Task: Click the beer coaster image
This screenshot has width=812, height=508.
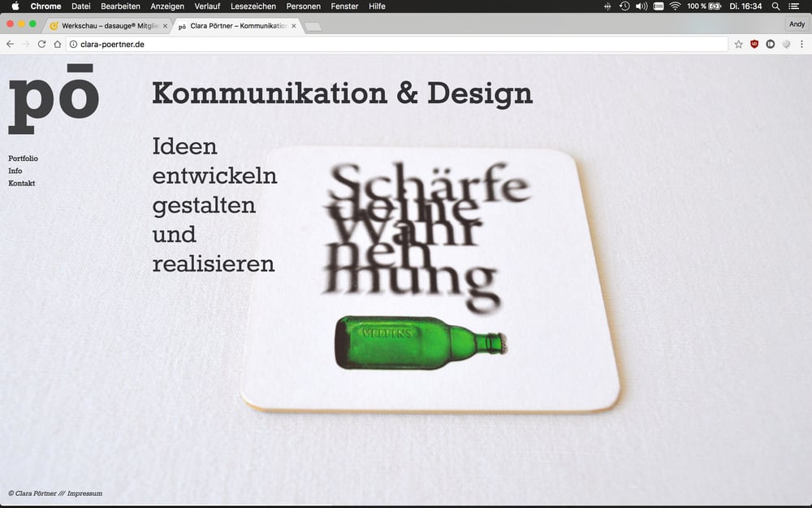Action: (430, 279)
